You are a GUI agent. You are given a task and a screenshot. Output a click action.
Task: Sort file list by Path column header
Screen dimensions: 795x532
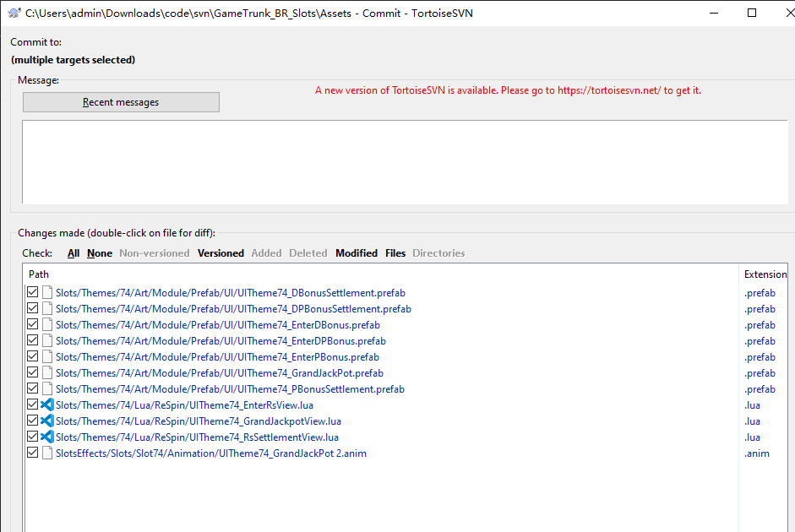click(x=39, y=274)
